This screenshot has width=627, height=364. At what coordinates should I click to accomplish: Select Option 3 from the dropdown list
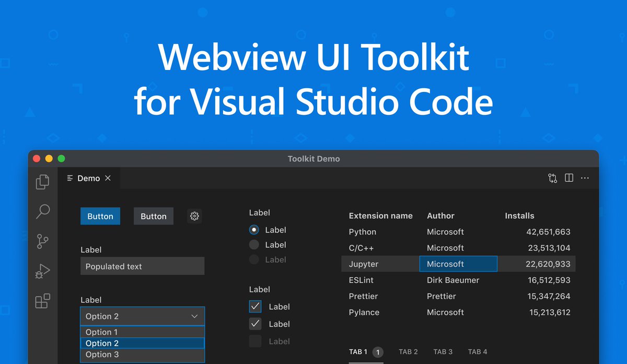[142, 354]
